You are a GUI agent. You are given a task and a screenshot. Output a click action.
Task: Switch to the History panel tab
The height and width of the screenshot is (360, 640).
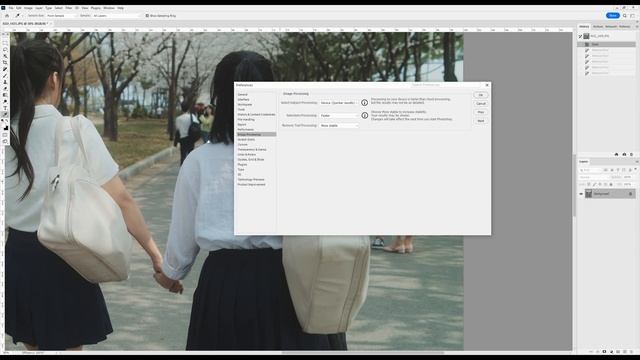coord(584,27)
